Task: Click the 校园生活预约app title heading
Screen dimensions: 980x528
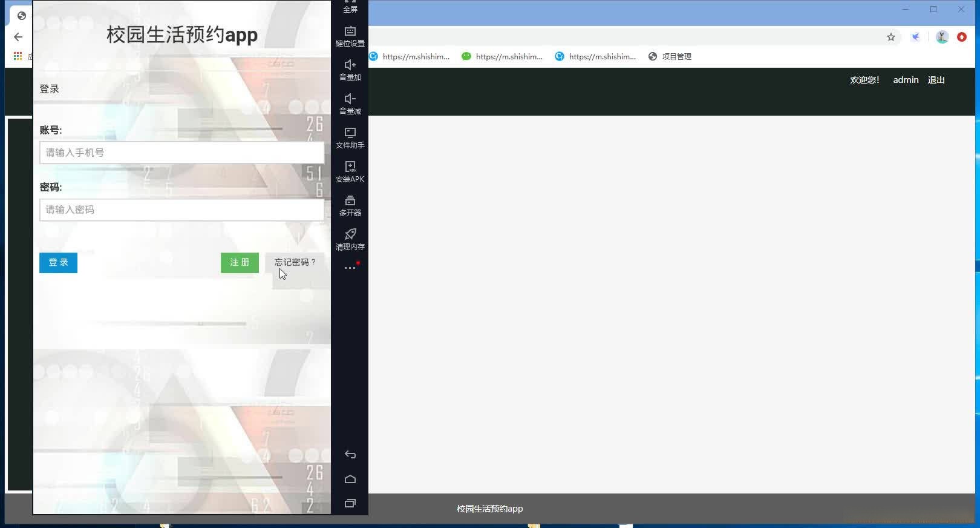Action: 182,35
